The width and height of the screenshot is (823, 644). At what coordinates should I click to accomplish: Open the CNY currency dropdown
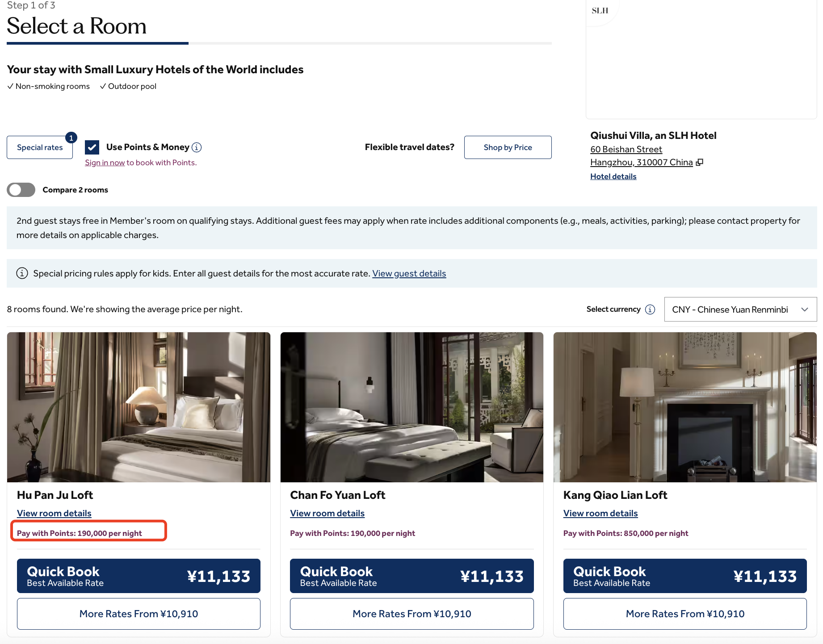[740, 309]
